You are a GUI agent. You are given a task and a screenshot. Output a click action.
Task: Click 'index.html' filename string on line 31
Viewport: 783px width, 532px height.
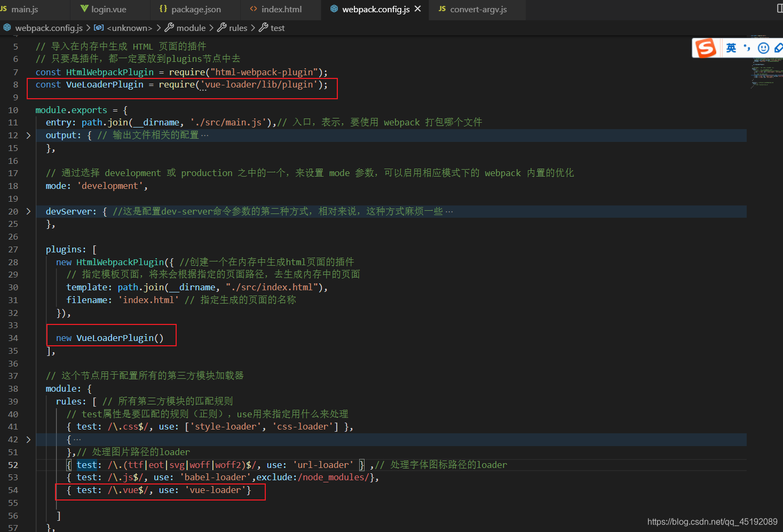point(148,300)
